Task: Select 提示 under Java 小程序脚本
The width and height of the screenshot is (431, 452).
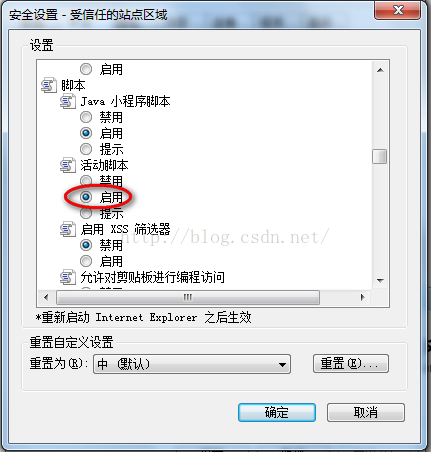Action: point(86,149)
